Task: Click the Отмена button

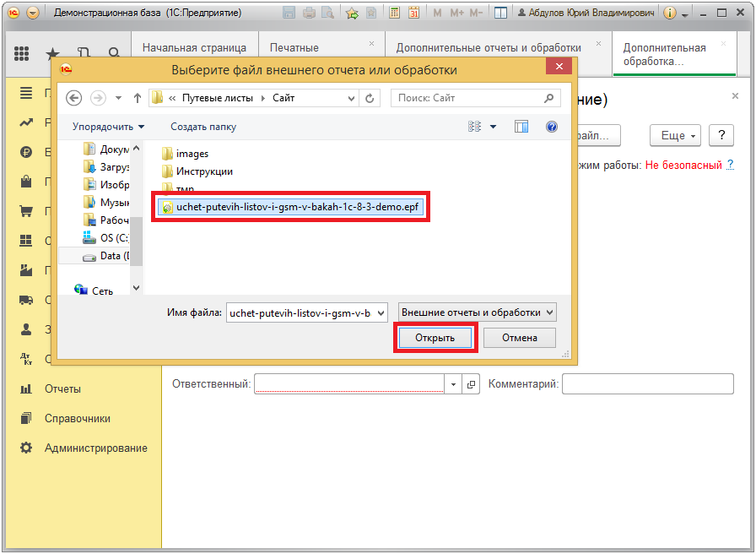Action: [x=520, y=338]
